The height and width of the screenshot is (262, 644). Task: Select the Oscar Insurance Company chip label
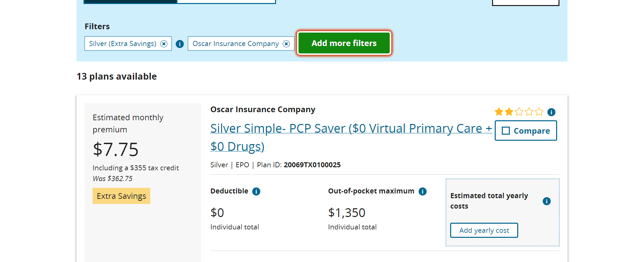tap(236, 44)
